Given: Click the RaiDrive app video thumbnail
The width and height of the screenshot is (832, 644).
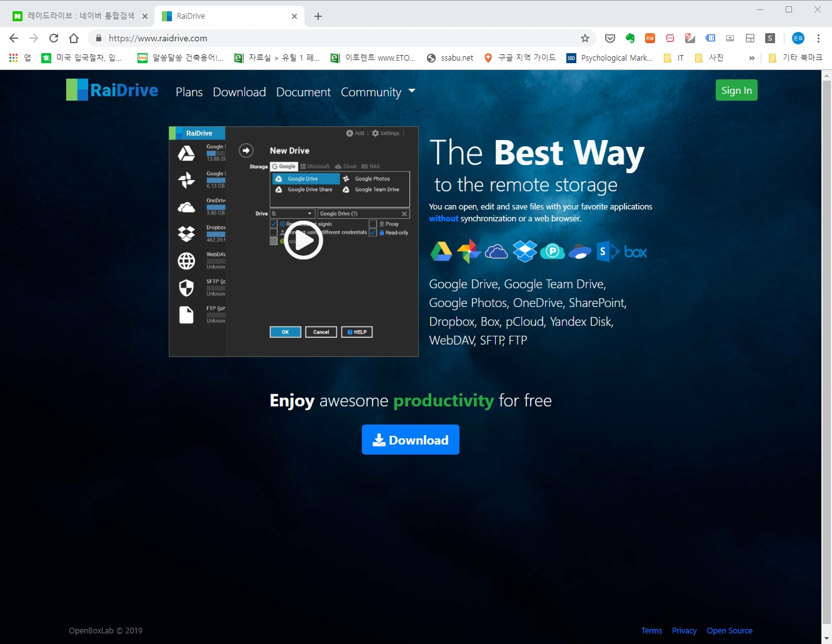Looking at the screenshot, I should (294, 241).
